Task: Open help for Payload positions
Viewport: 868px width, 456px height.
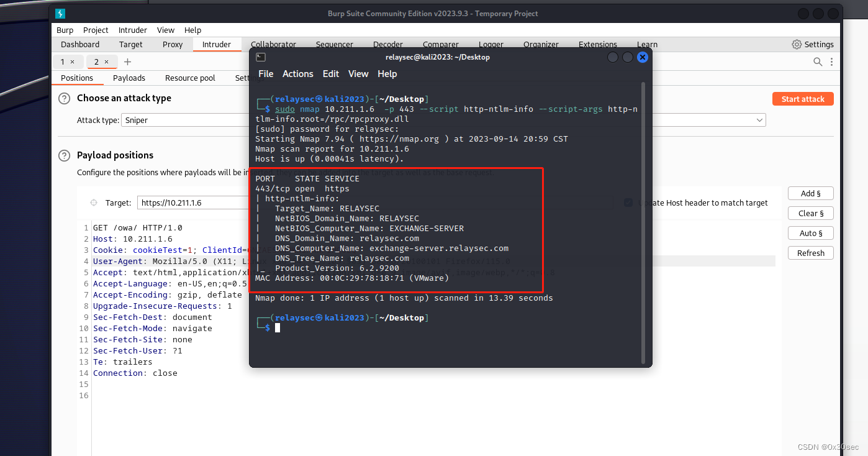Action: click(x=64, y=155)
